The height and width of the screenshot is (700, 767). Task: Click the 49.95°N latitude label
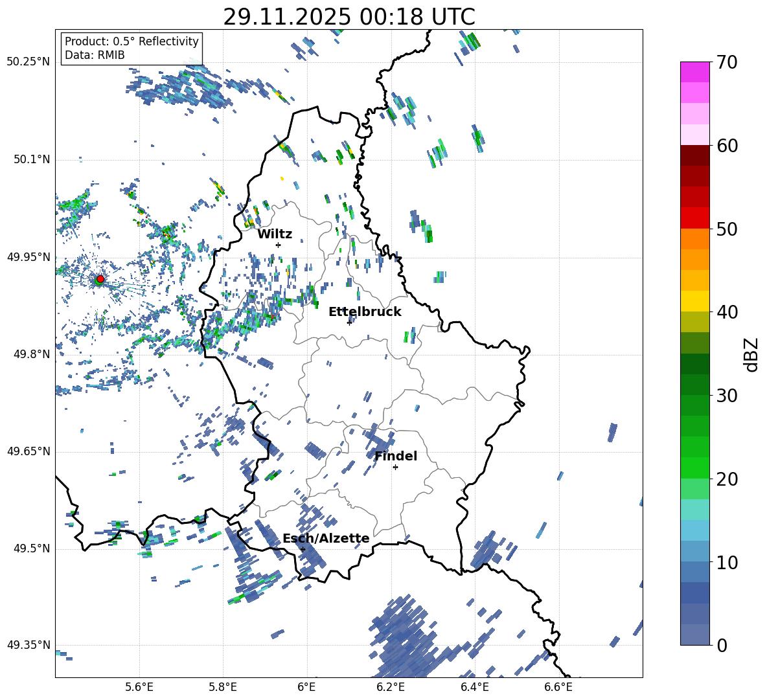coord(29,256)
